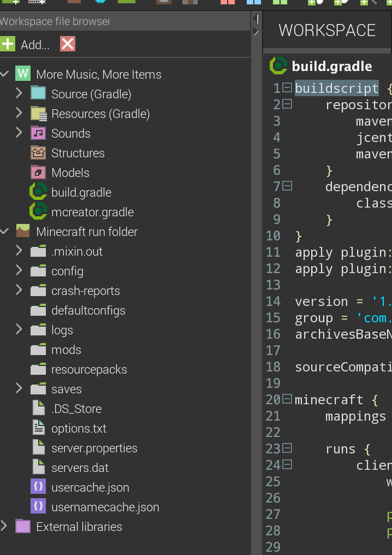Expand the External libraries node
The height and width of the screenshot is (555, 392).
pos(3,526)
